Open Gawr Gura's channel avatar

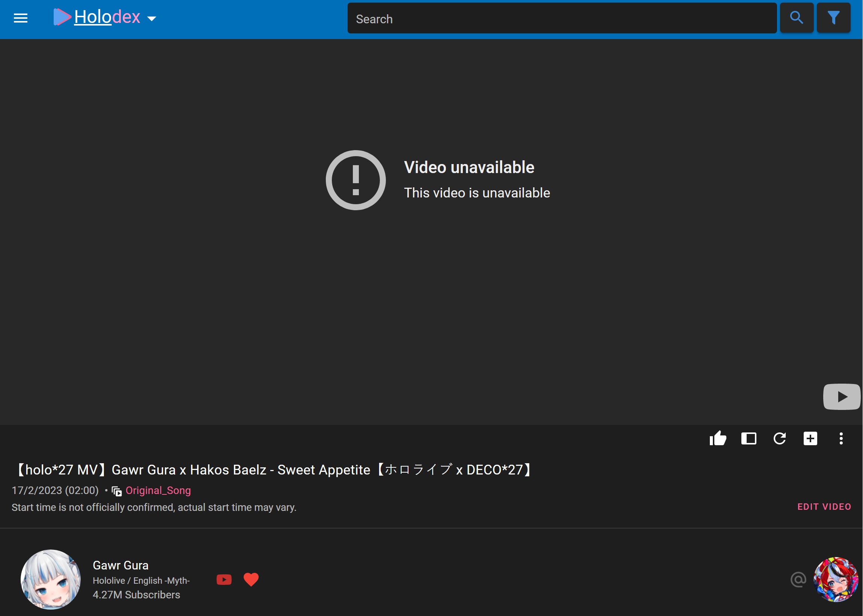click(50, 580)
